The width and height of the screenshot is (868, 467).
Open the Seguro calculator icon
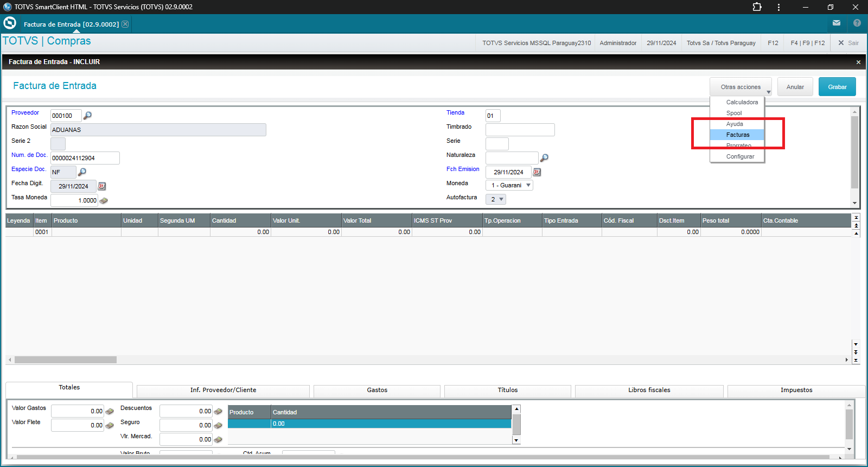pyautogui.click(x=218, y=426)
